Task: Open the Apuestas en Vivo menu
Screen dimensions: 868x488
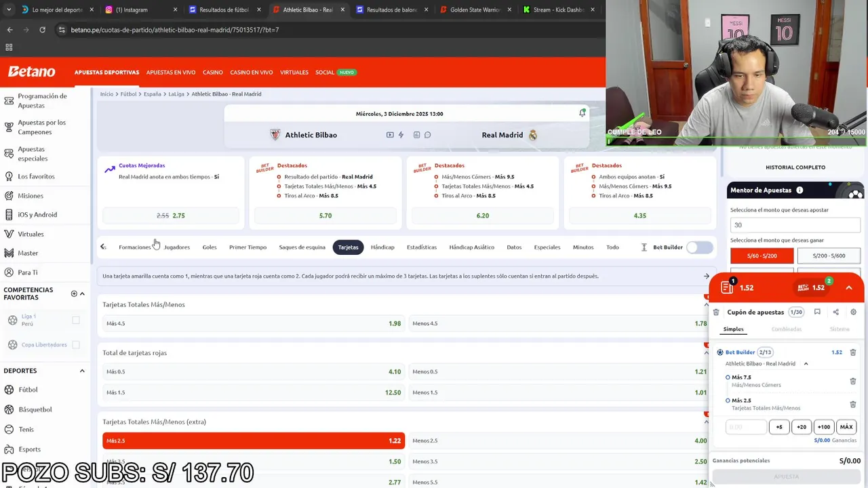Action: [x=171, y=73]
